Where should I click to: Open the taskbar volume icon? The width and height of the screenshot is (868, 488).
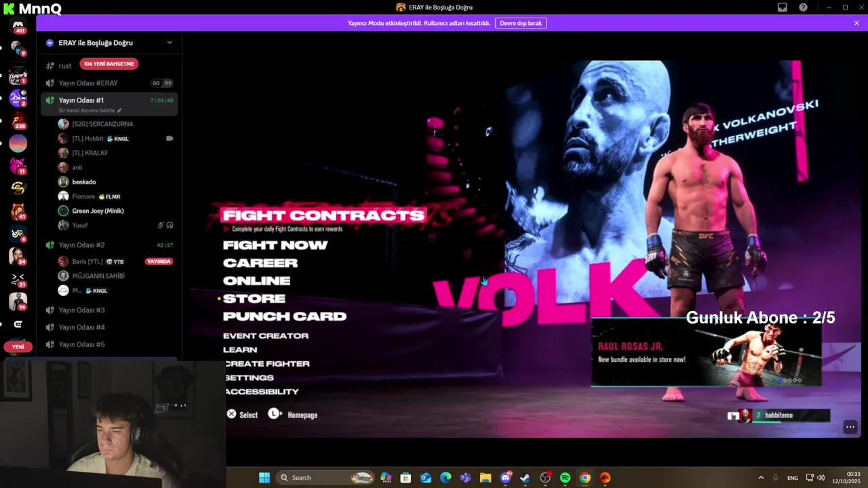point(821,478)
